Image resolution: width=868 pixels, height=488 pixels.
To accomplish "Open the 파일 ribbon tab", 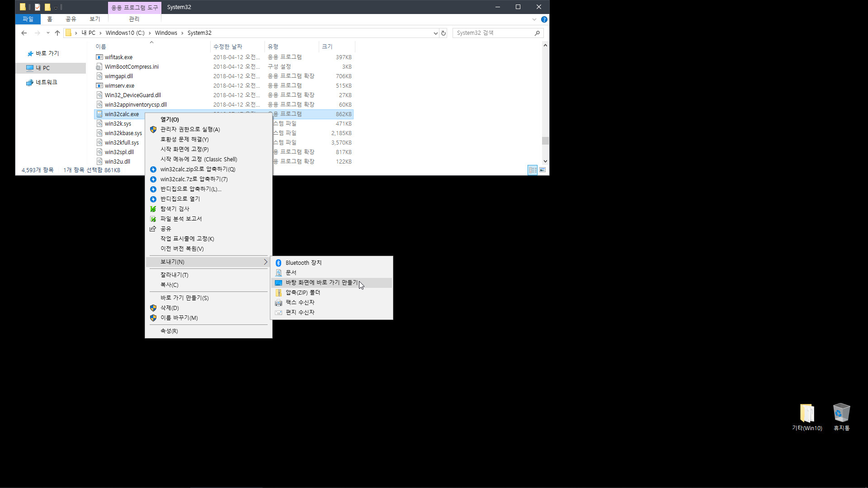I will coord(28,19).
